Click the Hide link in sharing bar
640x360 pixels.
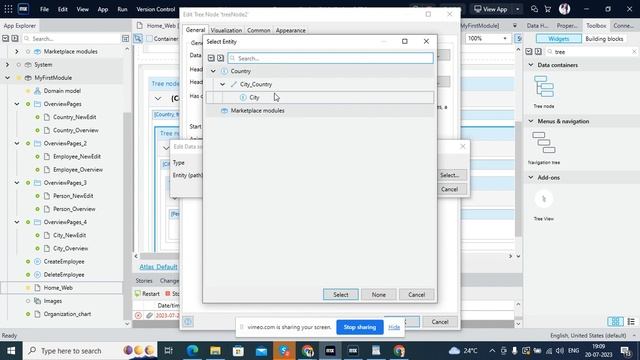394,327
